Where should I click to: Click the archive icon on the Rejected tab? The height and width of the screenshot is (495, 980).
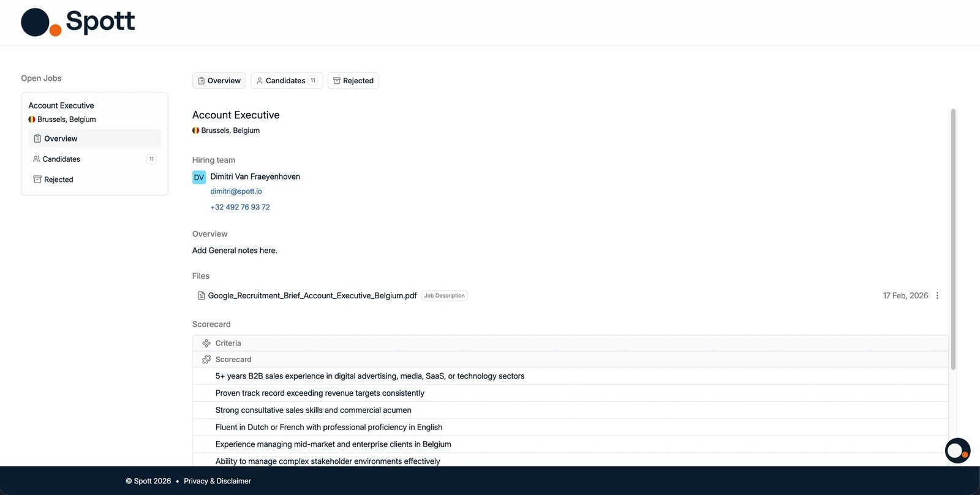pos(337,81)
